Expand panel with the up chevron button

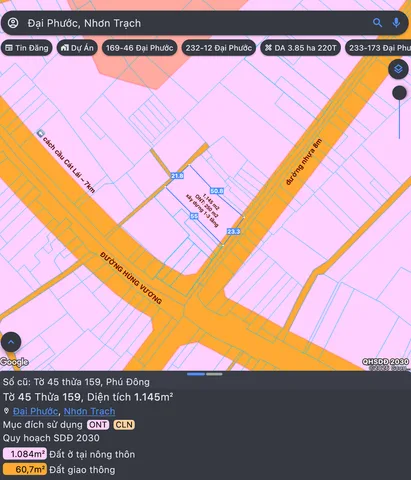(11, 342)
